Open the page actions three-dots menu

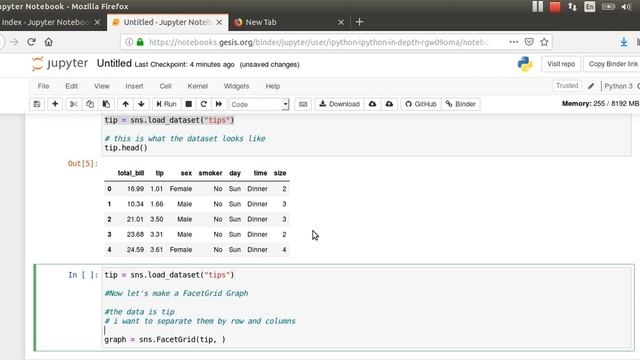[x=514, y=42]
